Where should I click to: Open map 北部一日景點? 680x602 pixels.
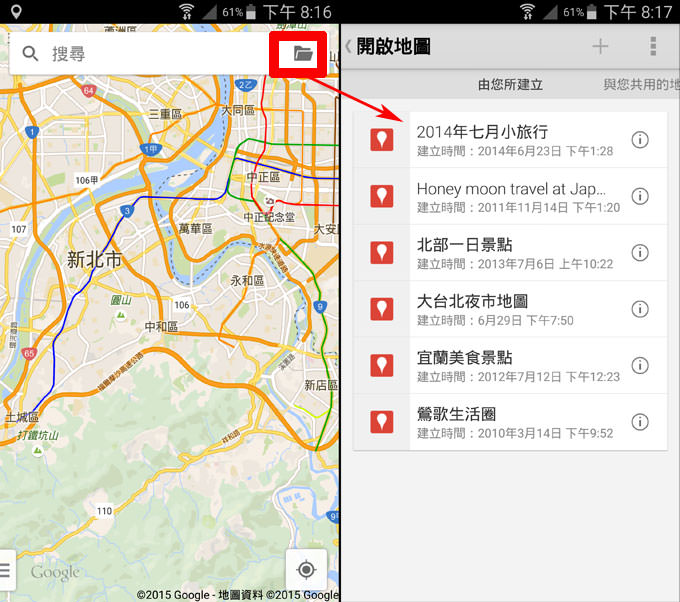[x=510, y=253]
